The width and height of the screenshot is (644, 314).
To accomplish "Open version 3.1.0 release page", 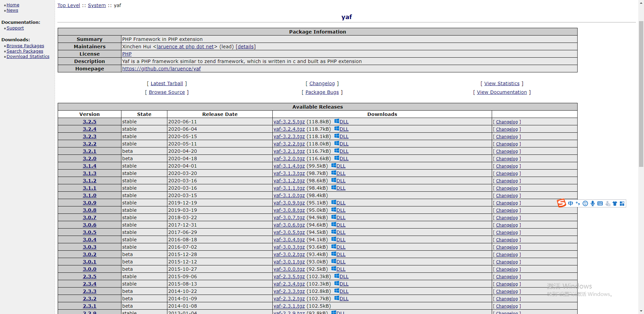I will (90, 195).
